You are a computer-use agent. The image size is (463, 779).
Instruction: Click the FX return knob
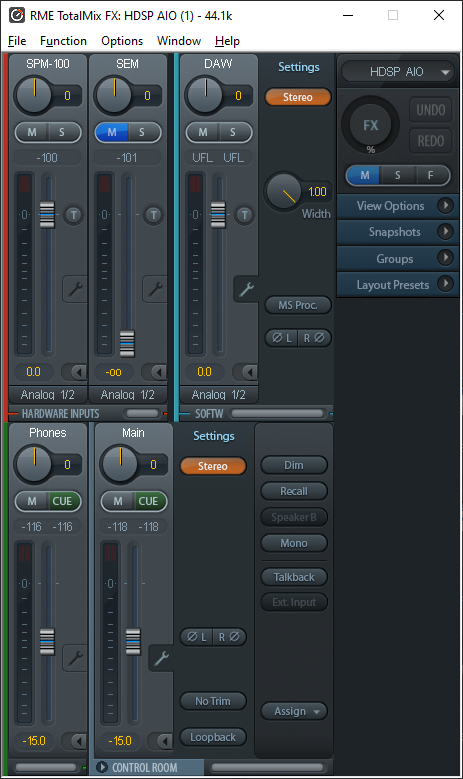[370, 125]
